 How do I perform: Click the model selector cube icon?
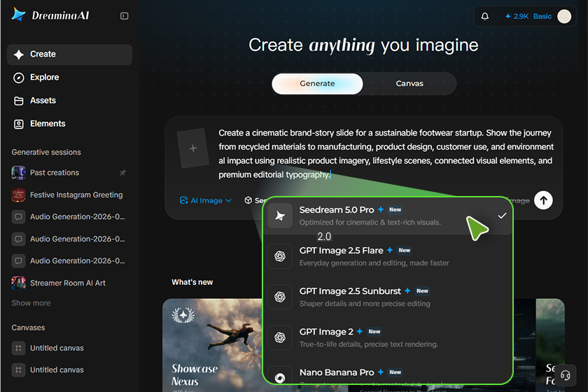pyautogui.click(x=248, y=201)
